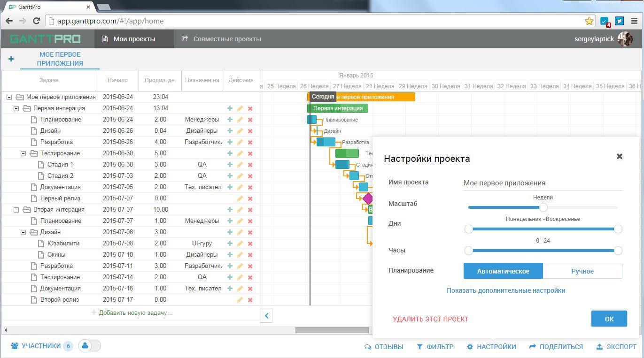Show additional settings link

(x=506, y=290)
